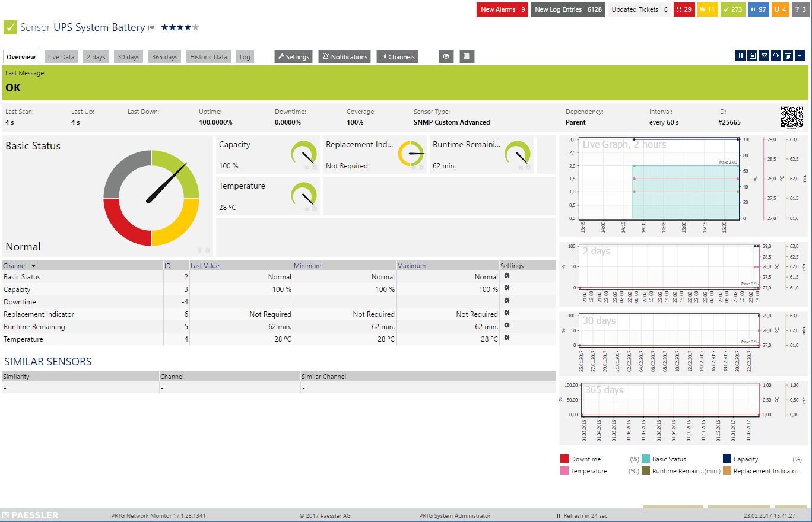This screenshot has height=522, width=812.
Task: Select the red Downtime color swatch
Action: click(563, 459)
